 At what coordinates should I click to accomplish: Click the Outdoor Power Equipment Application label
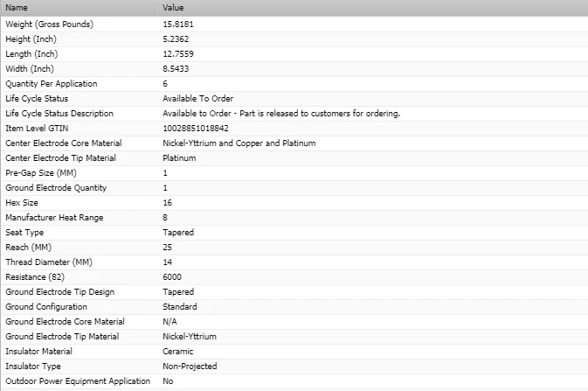click(x=78, y=381)
